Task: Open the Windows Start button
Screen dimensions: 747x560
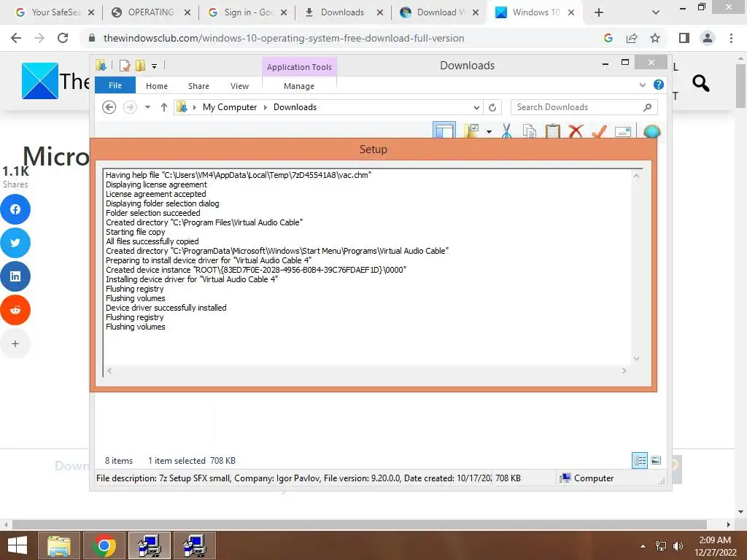Action: pos(18,545)
